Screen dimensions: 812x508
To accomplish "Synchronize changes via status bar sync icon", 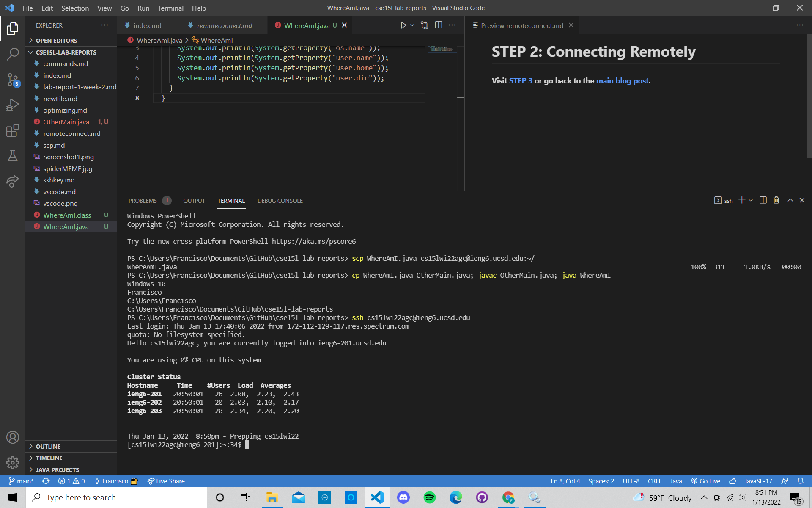I will [46, 481].
